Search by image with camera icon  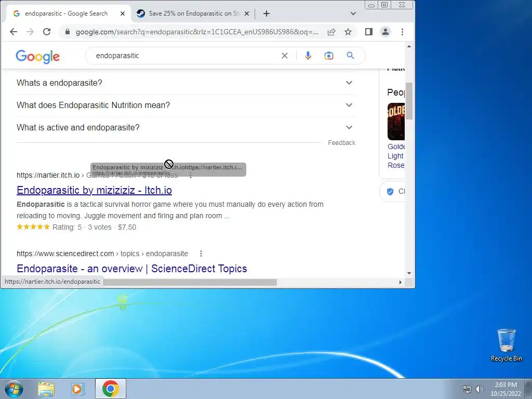[x=329, y=56]
